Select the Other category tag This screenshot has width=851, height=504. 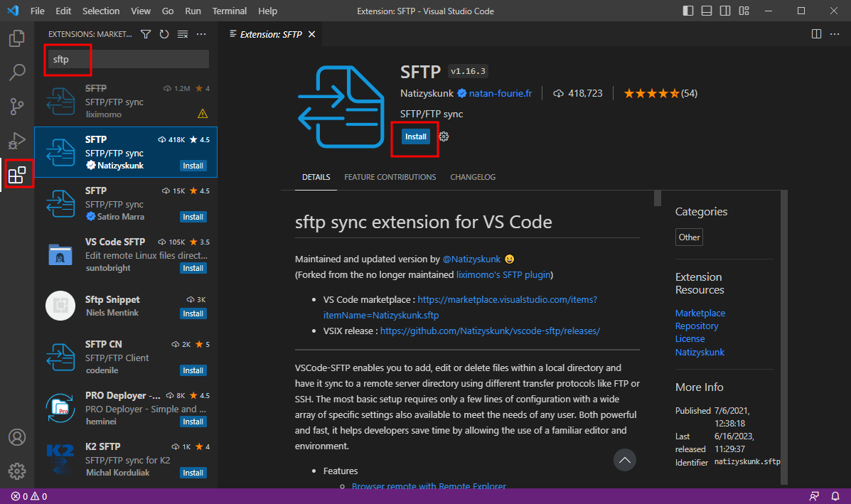point(690,237)
